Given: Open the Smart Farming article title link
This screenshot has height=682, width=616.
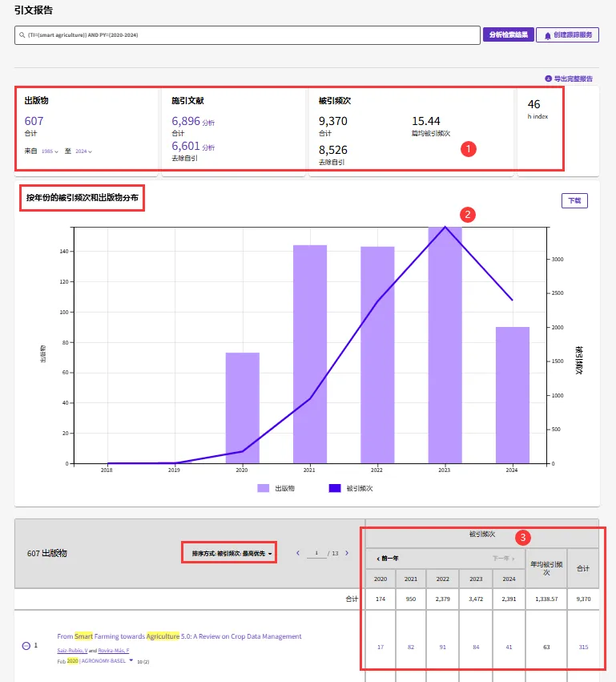Looking at the screenshot, I should 179,636.
